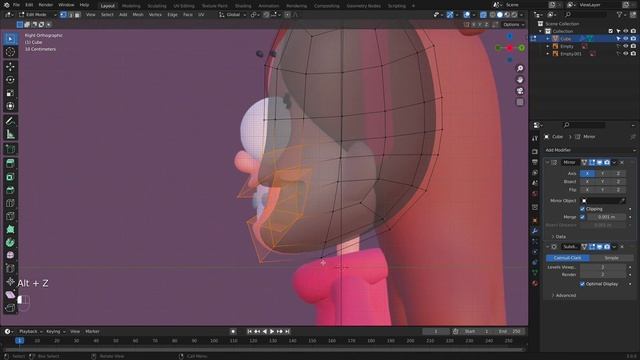
Task: Open the Render properties tab icon
Action: [x=535, y=151]
